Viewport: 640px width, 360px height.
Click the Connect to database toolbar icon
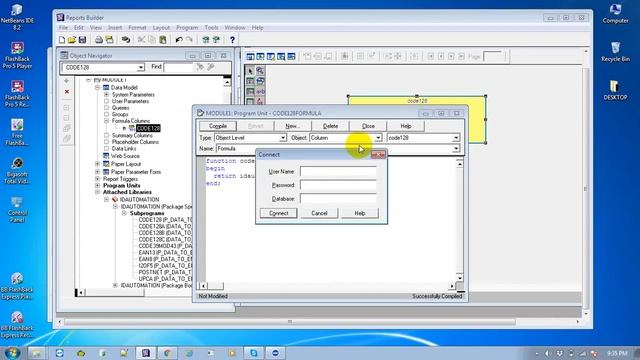point(126,40)
